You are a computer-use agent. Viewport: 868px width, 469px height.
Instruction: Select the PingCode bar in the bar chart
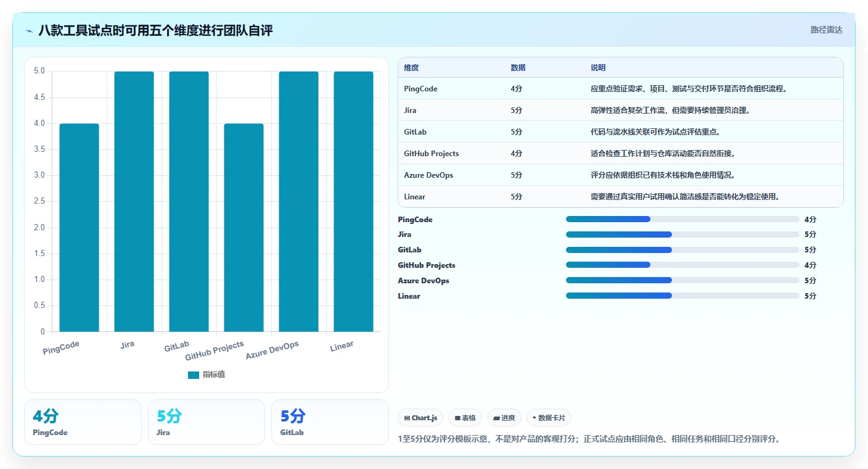click(79, 228)
